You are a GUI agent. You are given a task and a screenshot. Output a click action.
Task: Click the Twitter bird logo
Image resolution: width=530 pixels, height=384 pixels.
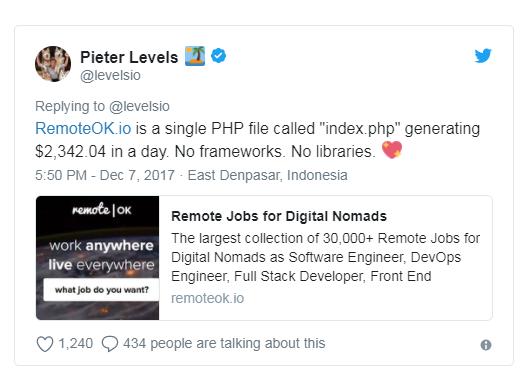483,56
